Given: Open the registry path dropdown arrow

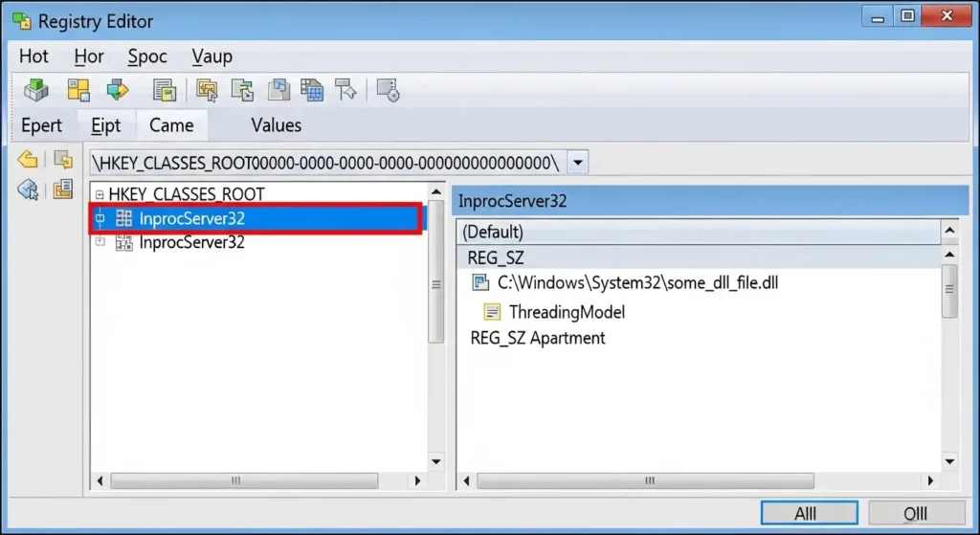Looking at the screenshot, I should pyautogui.click(x=577, y=162).
